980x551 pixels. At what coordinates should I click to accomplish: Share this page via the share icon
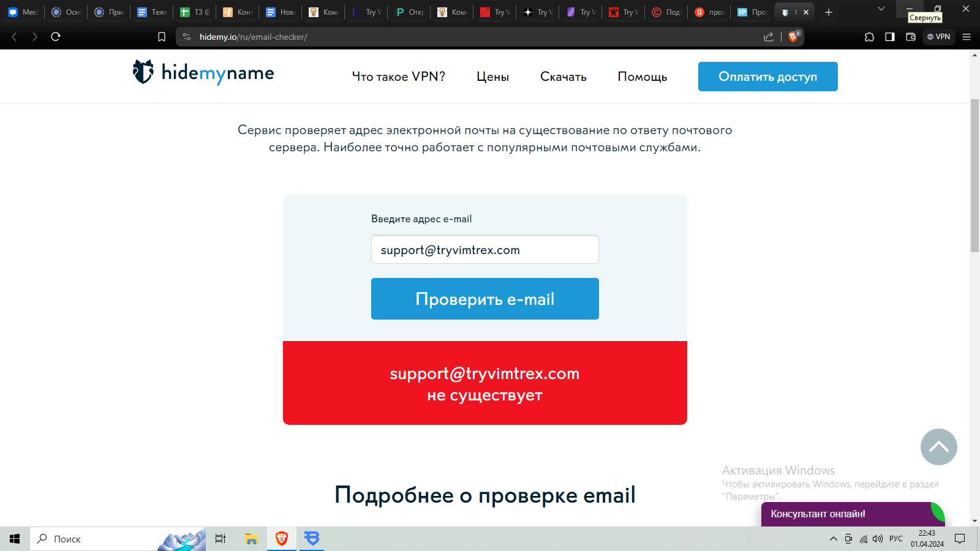tap(769, 37)
